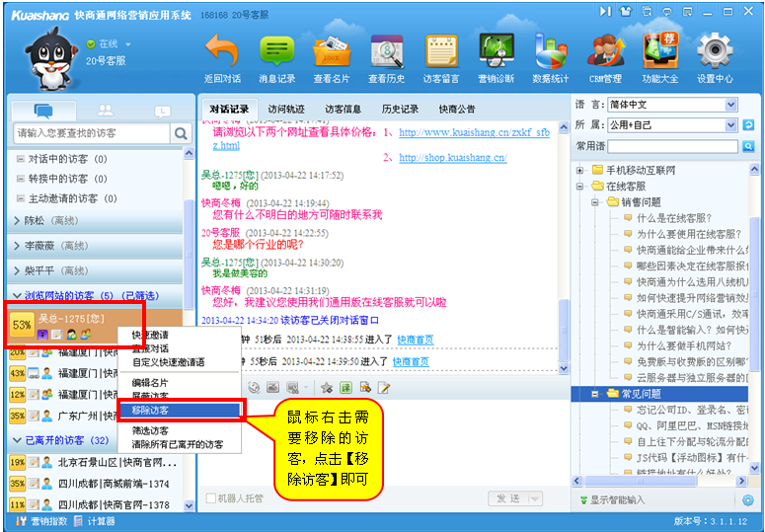
Task: Open 数据统计 statistics chart icon
Action: 550,51
